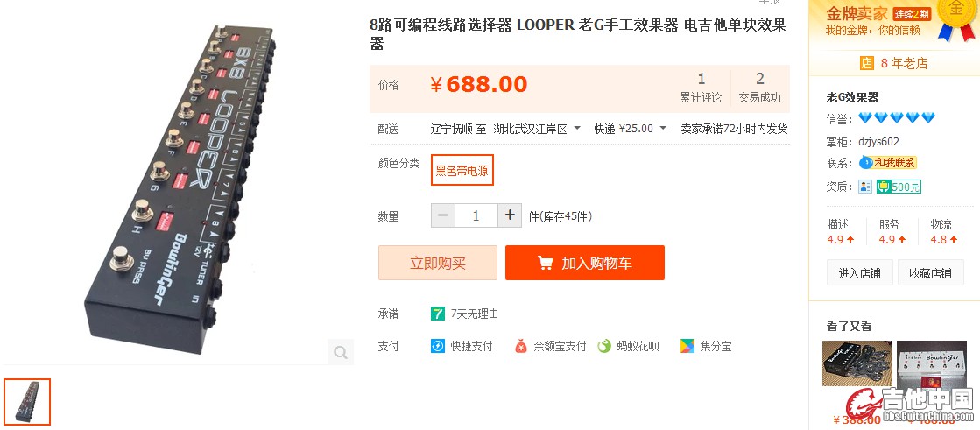Click the quantity input field

pos(476,215)
